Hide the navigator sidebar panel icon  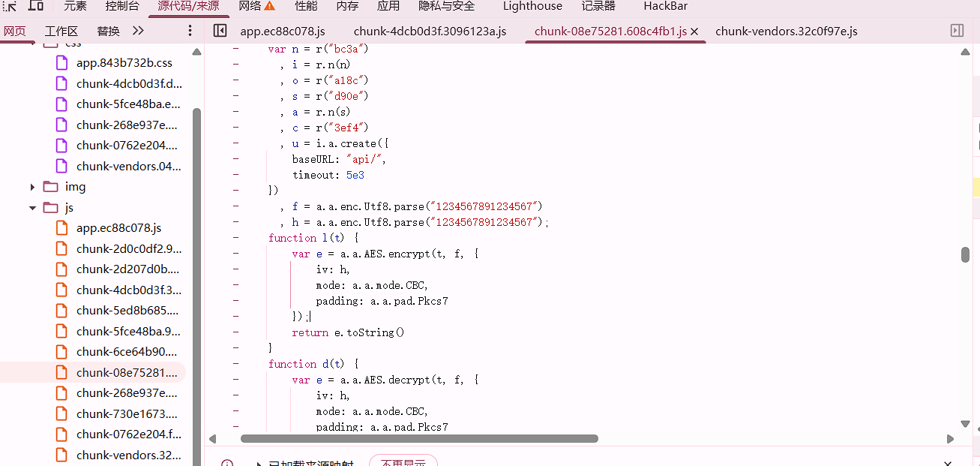[x=220, y=31]
